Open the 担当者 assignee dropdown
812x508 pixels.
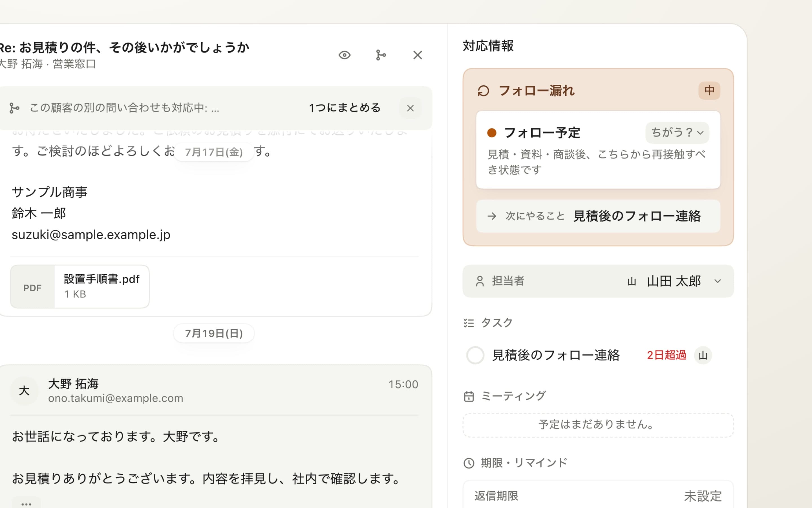coord(598,281)
